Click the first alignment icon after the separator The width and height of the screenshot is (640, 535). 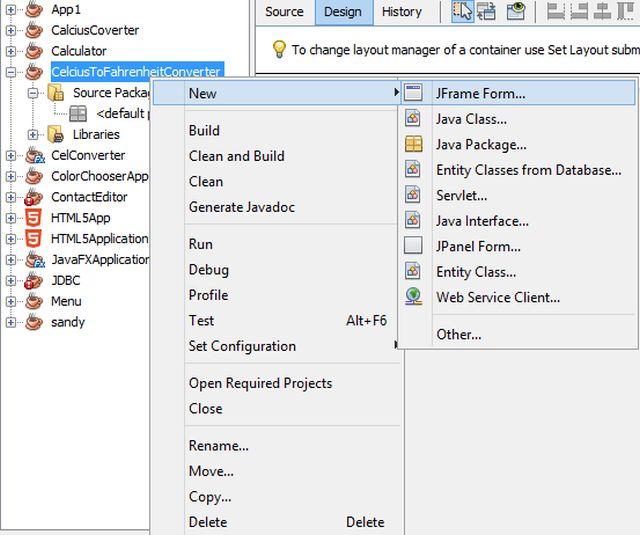pyautogui.click(x=556, y=11)
